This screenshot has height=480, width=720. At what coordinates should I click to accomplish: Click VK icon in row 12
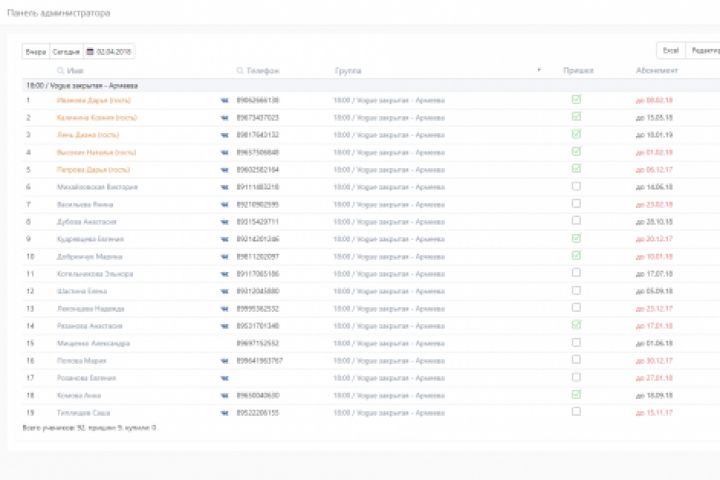[224, 291]
